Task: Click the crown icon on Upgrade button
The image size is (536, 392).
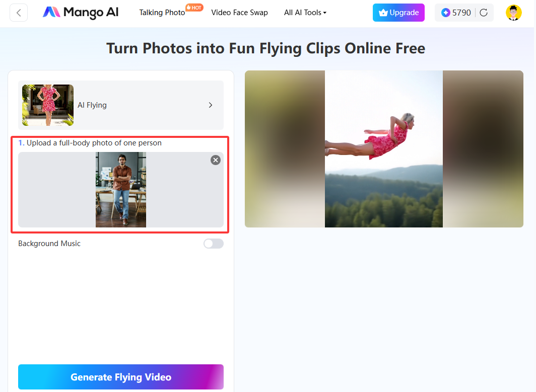Action: click(x=384, y=12)
